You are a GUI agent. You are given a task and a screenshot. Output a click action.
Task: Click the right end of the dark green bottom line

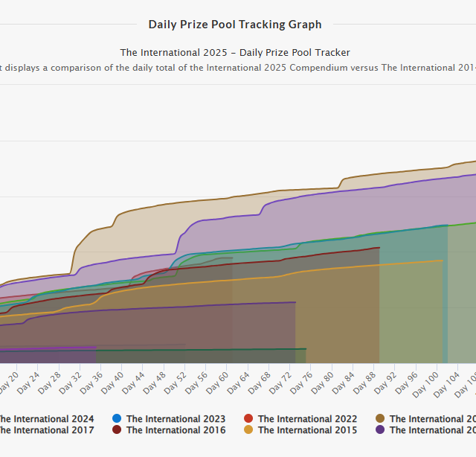tap(306, 348)
